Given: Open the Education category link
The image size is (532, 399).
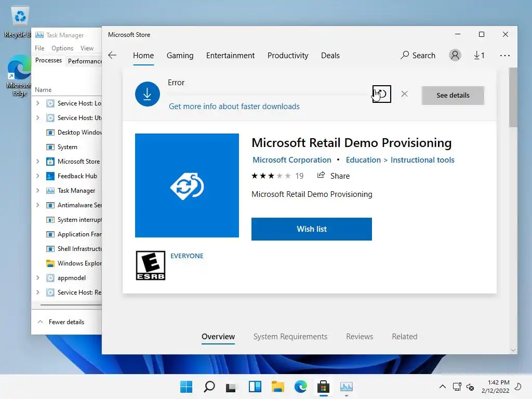Looking at the screenshot, I should [363, 160].
